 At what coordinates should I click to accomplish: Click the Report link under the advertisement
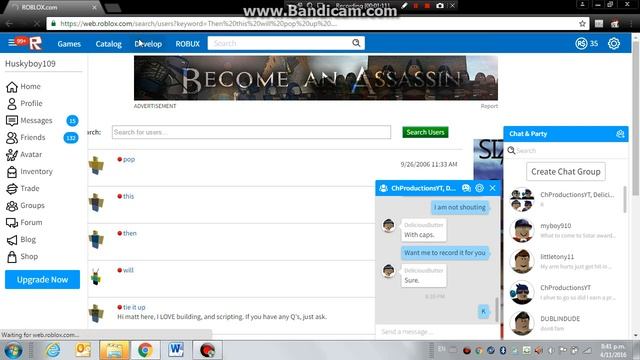(489, 106)
